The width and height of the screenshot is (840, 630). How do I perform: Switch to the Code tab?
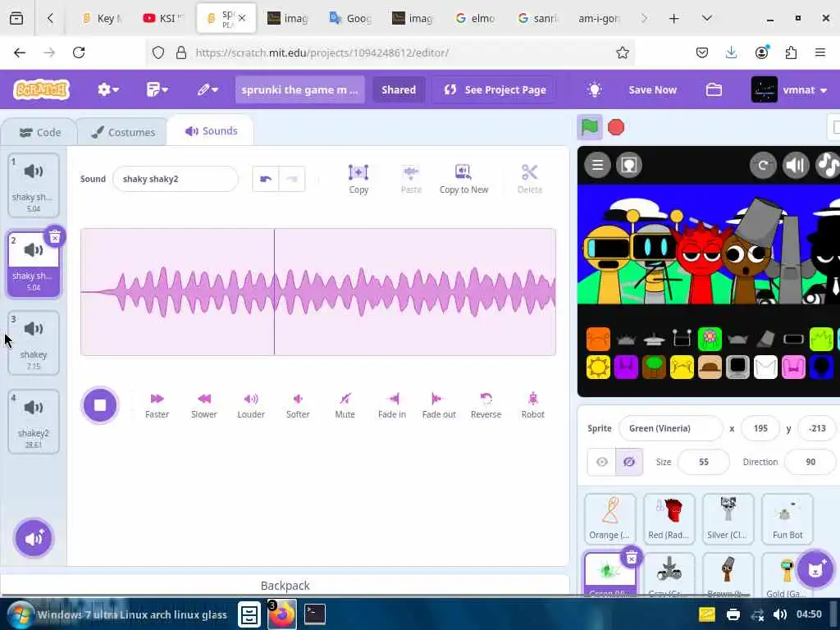(x=39, y=132)
